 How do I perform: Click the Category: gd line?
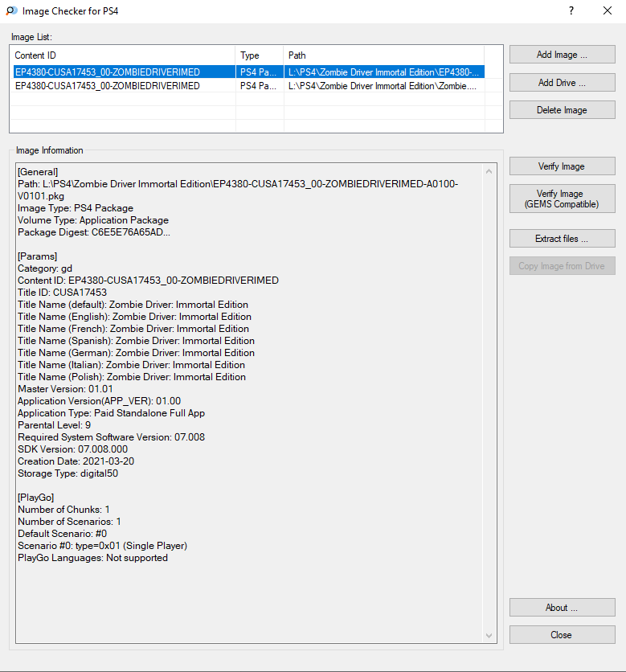pyautogui.click(x=45, y=268)
